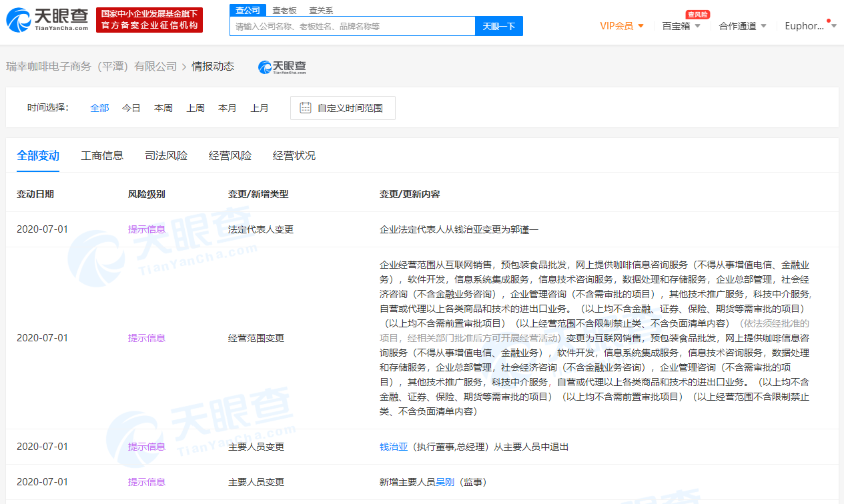Click the red 查风险 badge

698,14
